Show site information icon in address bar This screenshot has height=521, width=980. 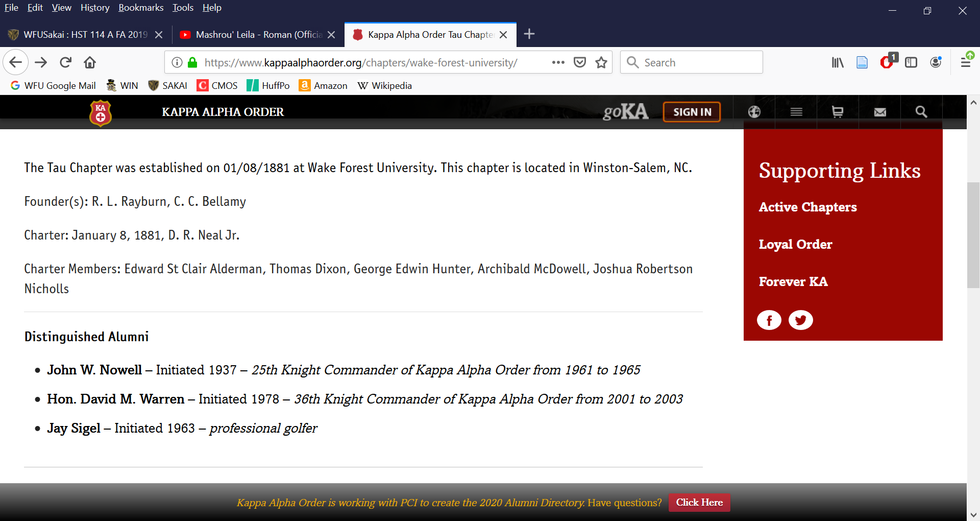[177, 62]
